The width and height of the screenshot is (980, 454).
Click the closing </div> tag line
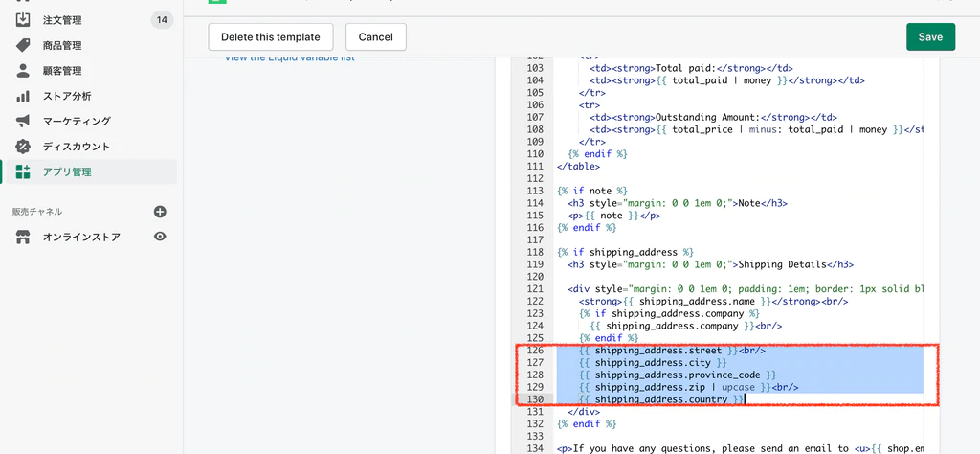click(x=584, y=412)
